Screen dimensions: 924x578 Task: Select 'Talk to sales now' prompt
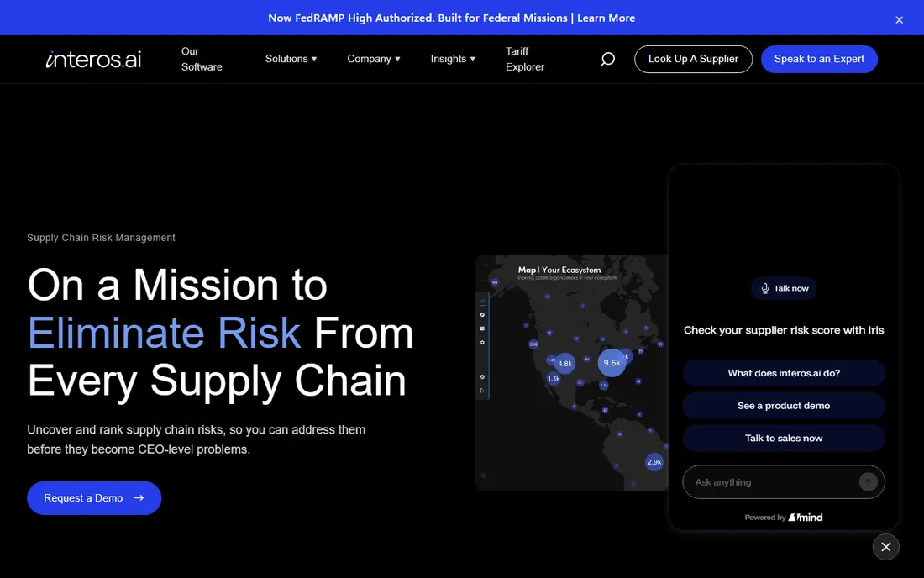(x=784, y=438)
